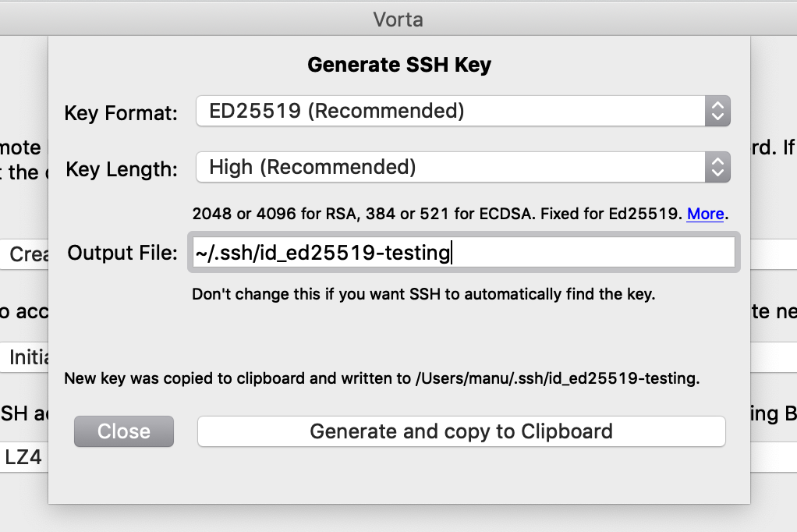Focus the Output File text field
The image size is (797, 532).
(462, 253)
